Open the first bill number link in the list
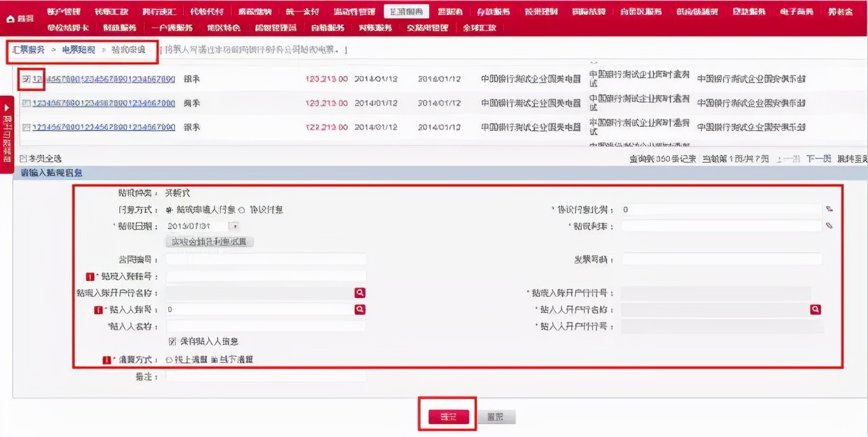 point(102,79)
